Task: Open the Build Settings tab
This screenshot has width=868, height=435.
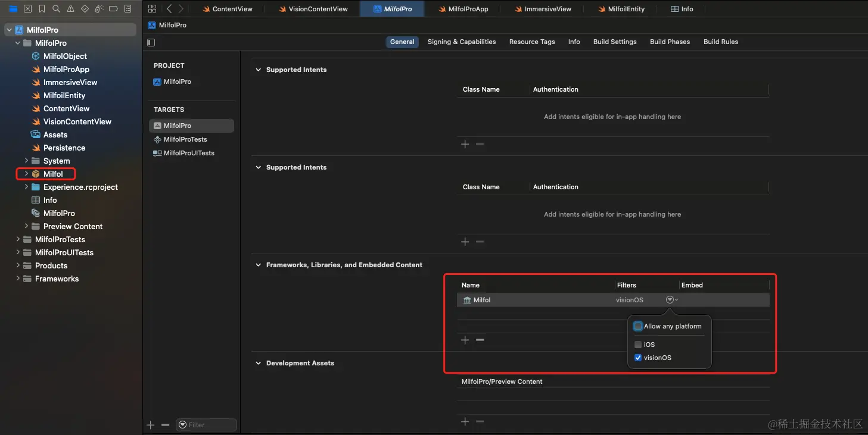Action: click(x=615, y=42)
